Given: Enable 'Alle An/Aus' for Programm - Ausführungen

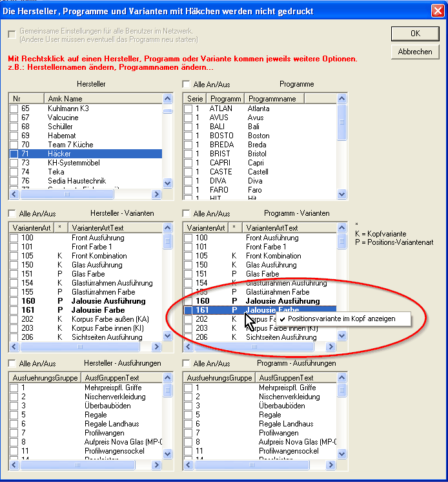Looking at the screenshot, I should coord(187,364).
